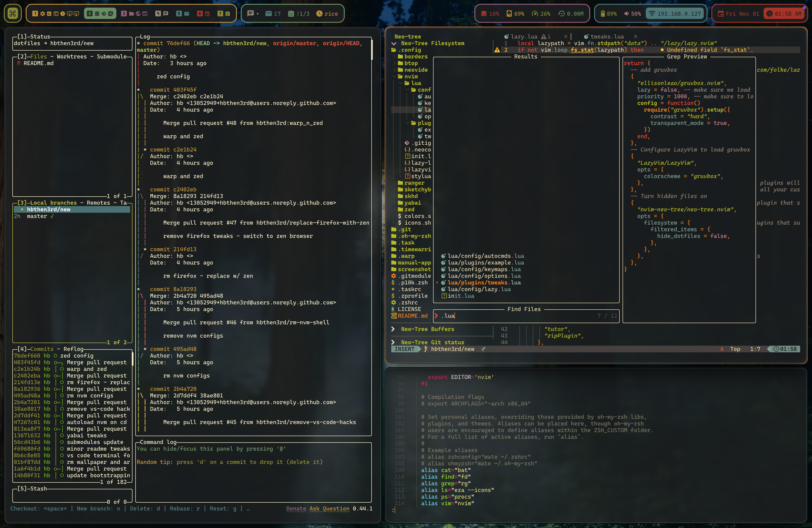This screenshot has width=812, height=528.
Task: Switch to workspace 4 chat icon
Action: pyautogui.click(x=166, y=14)
